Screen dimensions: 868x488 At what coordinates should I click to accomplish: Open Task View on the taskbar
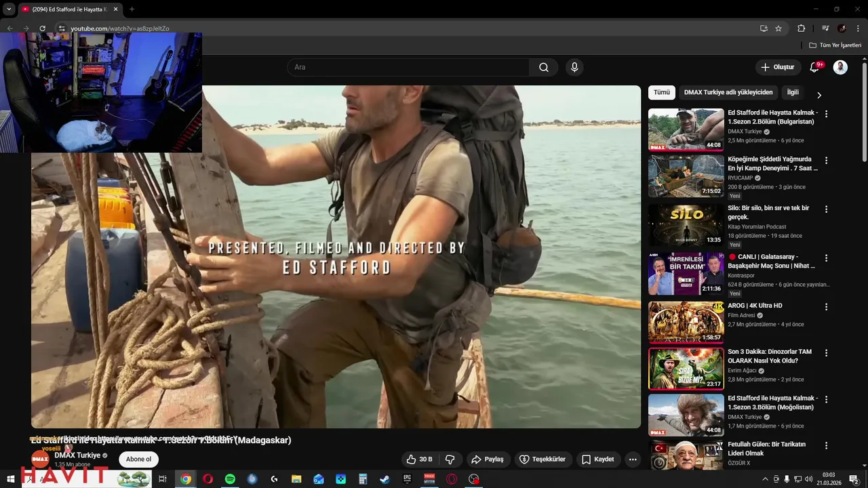[x=163, y=479]
